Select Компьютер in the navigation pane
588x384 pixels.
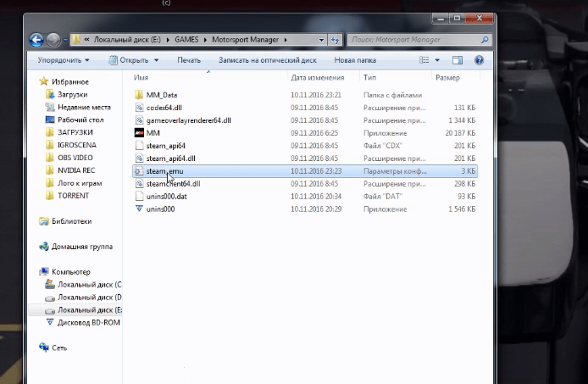coord(71,272)
